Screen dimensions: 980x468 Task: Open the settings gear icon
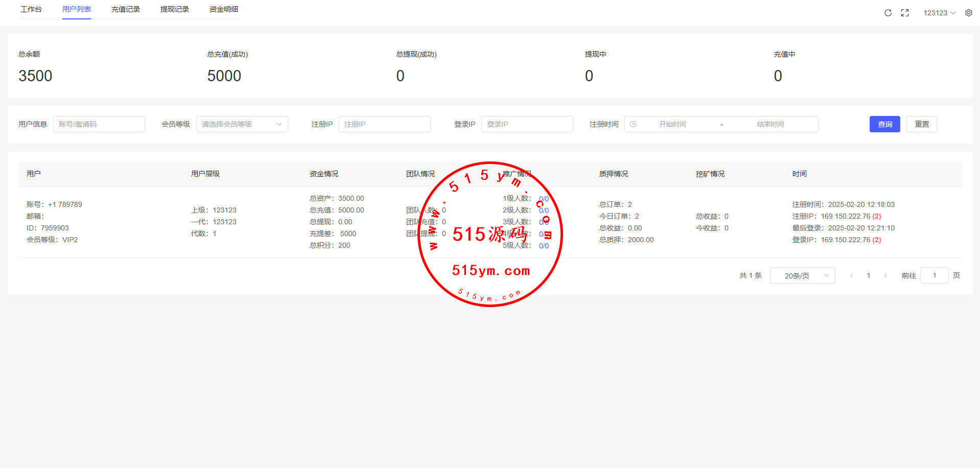969,13
